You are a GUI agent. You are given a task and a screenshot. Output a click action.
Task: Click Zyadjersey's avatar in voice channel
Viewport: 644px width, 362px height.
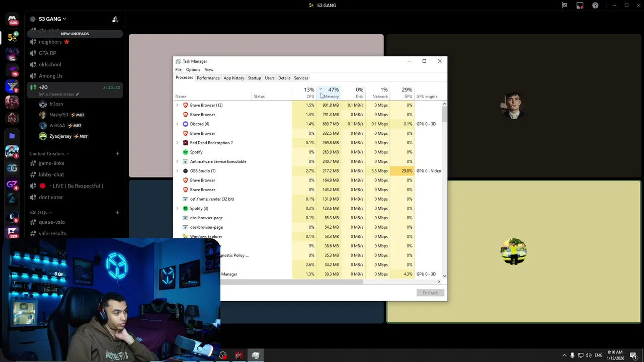click(x=43, y=136)
